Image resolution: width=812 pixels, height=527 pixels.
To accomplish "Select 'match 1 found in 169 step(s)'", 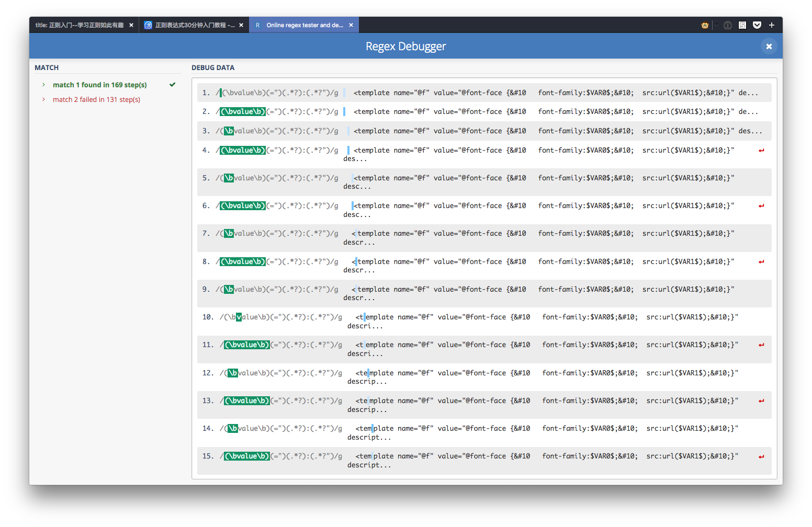I will pyautogui.click(x=100, y=85).
